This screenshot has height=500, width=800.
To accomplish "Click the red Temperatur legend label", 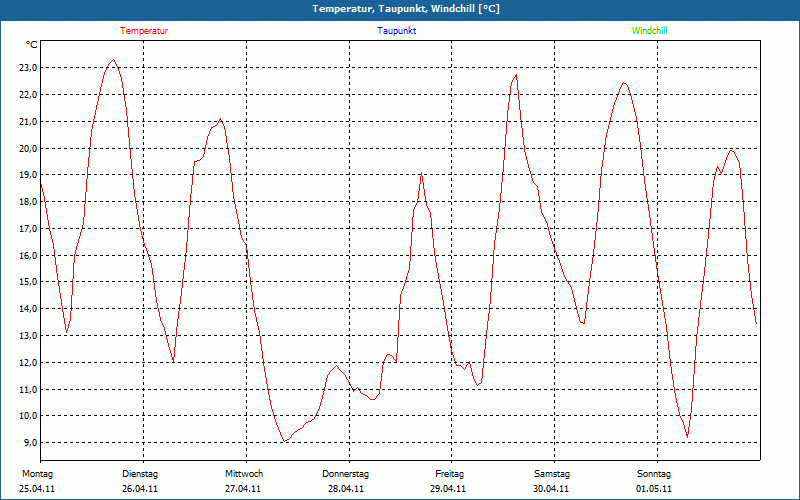I will (144, 31).
